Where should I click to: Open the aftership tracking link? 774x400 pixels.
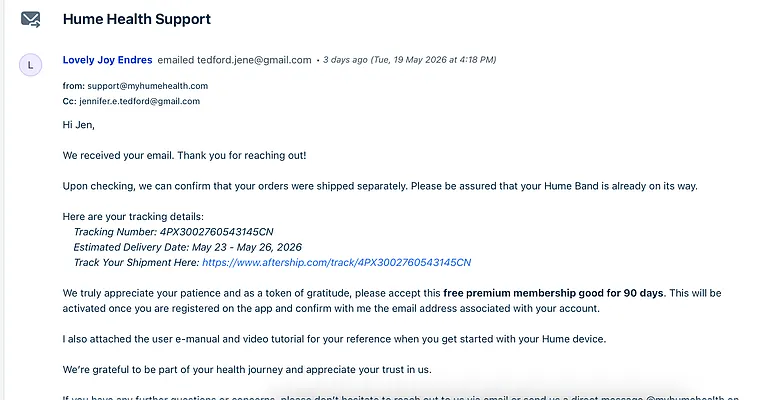click(x=337, y=262)
